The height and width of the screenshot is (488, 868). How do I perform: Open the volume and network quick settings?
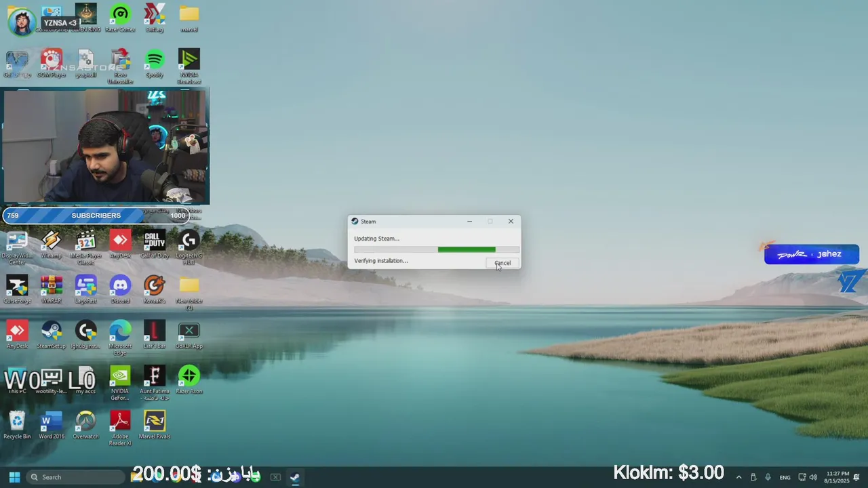click(x=807, y=477)
